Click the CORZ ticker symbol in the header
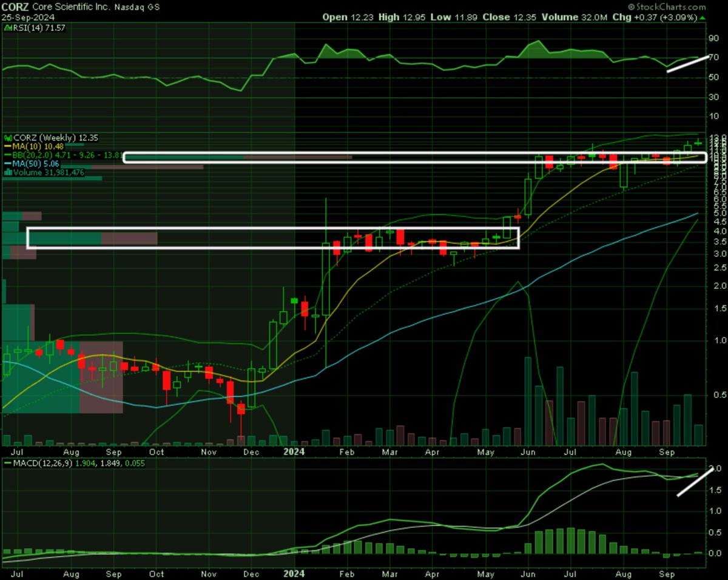The image size is (728, 580). [15, 6]
